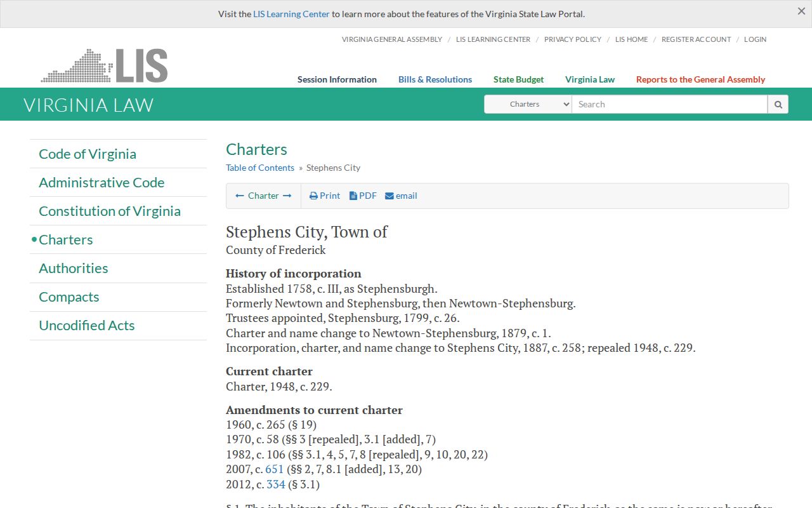812x508 pixels.
Task: Open Bills & Resolutions menu
Action: [x=435, y=79]
